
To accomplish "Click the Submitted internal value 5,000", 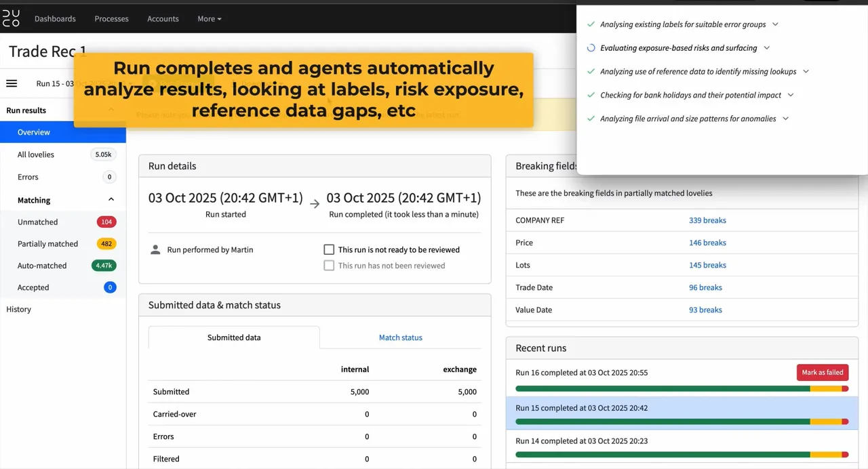I will tap(359, 392).
